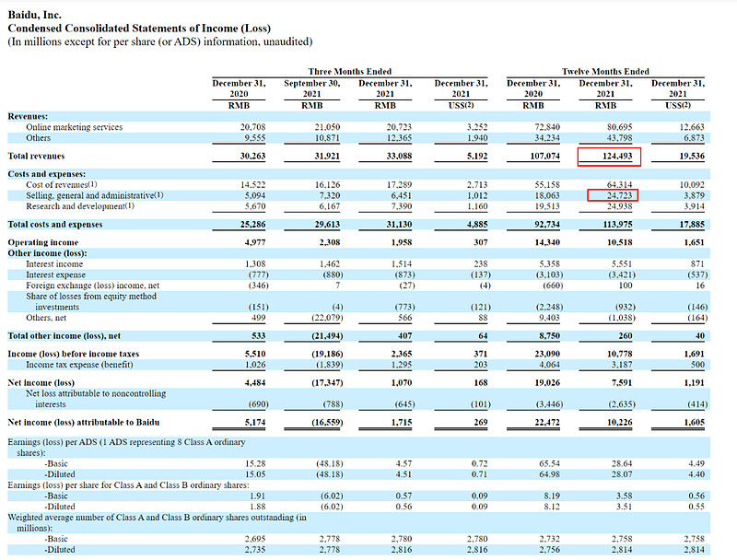Click weighted average basic shares value 2,695
The height and width of the screenshot is (560, 737).
(255, 539)
